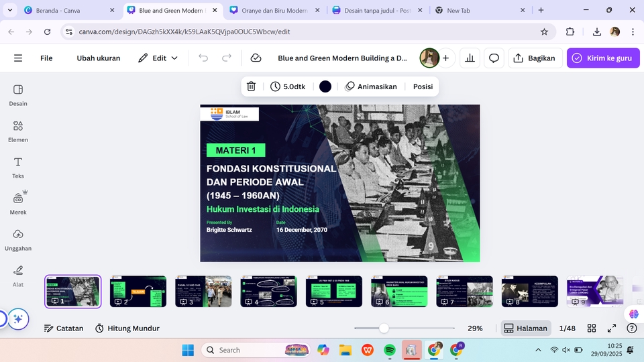Click the taskbar Search box
This screenshot has height=362, width=644.
[x=256, y=350]
